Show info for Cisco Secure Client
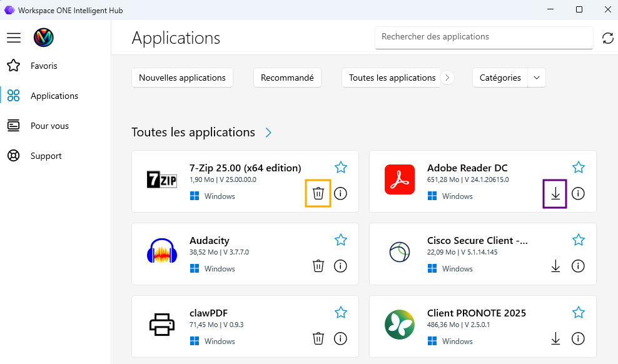The height and width of the screenshot is (364, 618). coord(578,266)
